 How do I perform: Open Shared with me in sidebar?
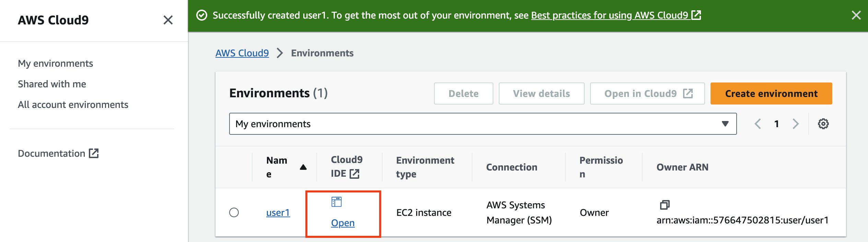(x=52, y=84)
